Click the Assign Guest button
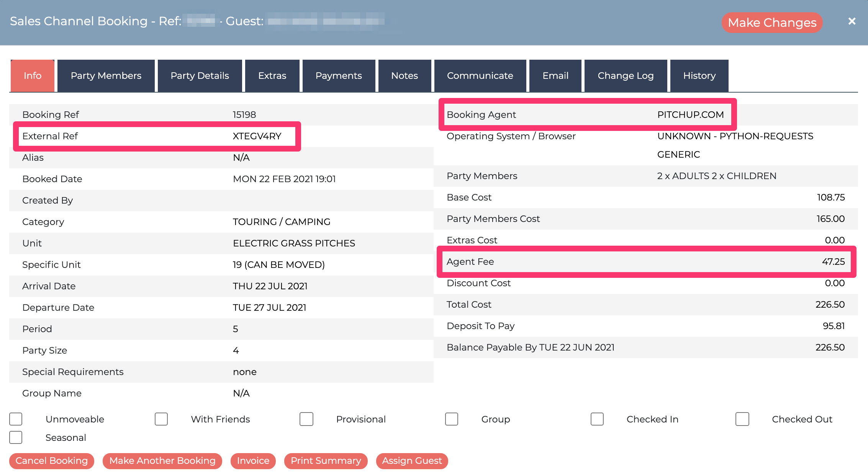The width and height of the screenshot is (868, 473). coord(412,461)
